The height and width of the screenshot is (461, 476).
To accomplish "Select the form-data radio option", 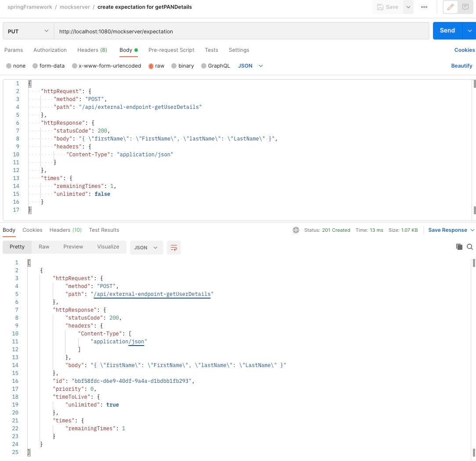I will (49, 66).
